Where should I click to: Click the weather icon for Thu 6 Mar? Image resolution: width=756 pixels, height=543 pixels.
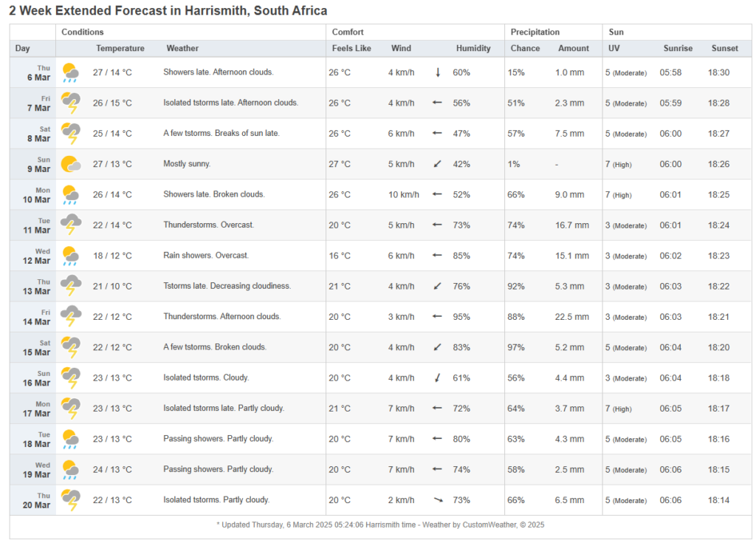(x=71, y=72)
